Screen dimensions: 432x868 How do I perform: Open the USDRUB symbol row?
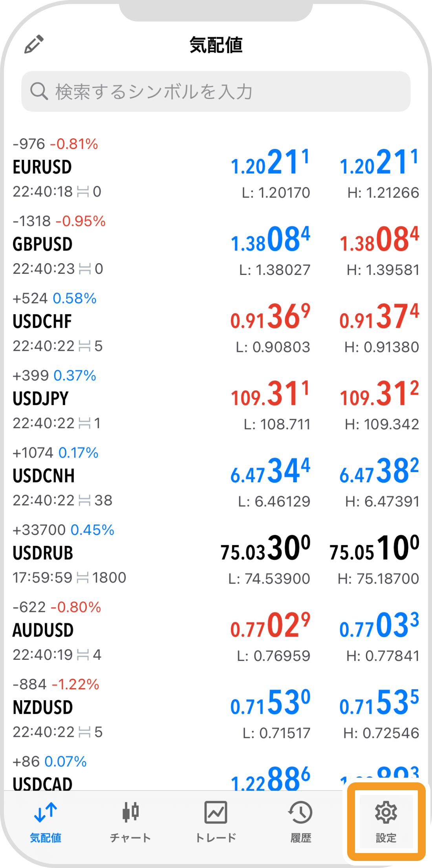click(118, 553)
